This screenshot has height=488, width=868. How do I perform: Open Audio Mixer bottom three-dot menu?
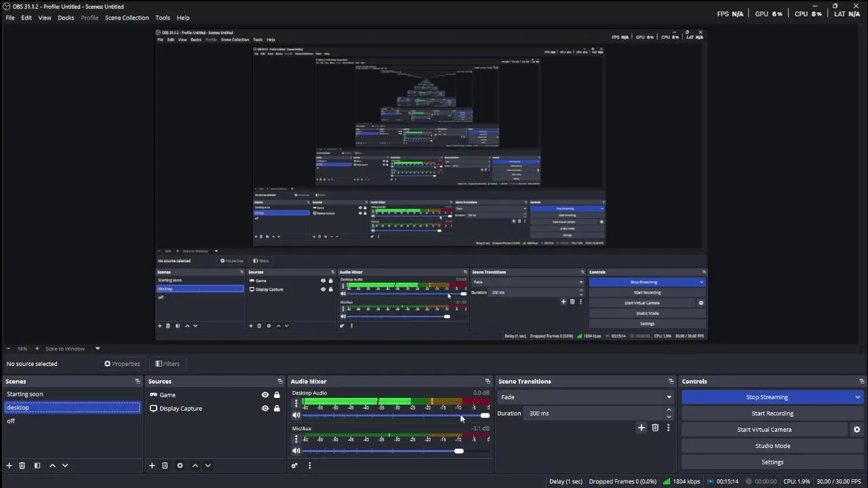(x=310, y=466)
